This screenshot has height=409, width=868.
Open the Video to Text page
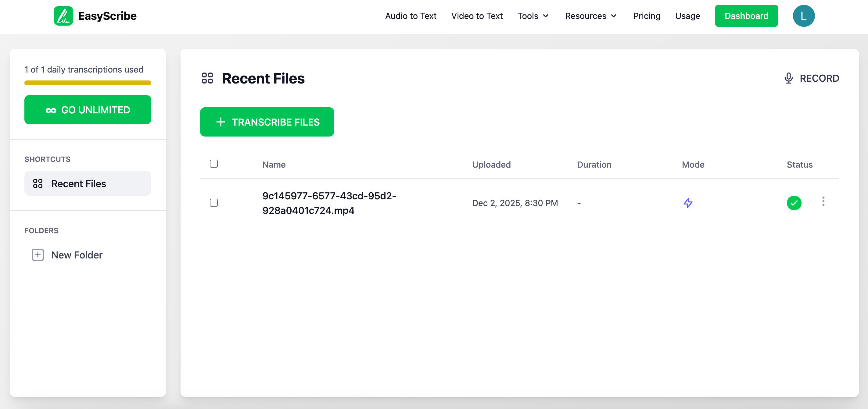[x=477, y=16]
